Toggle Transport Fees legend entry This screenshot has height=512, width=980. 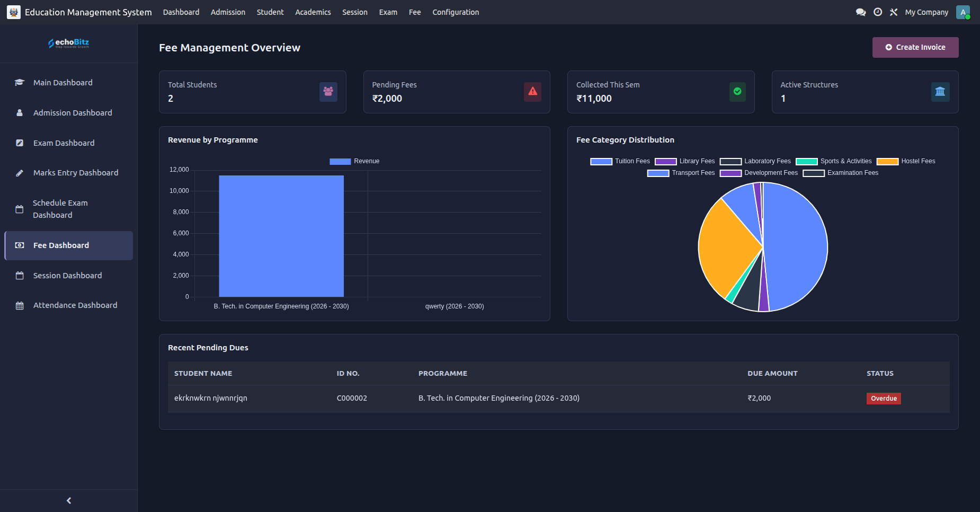click(x=681, y=173)
